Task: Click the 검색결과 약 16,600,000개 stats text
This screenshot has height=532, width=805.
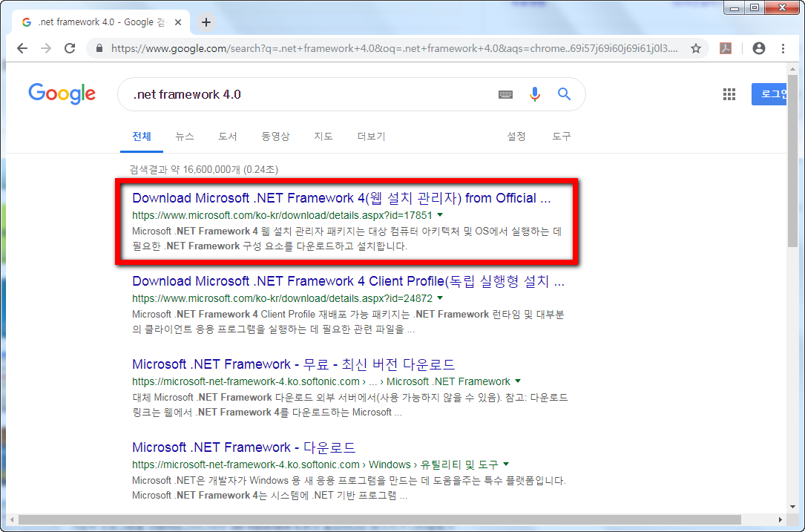Action: tap(204, 169)
